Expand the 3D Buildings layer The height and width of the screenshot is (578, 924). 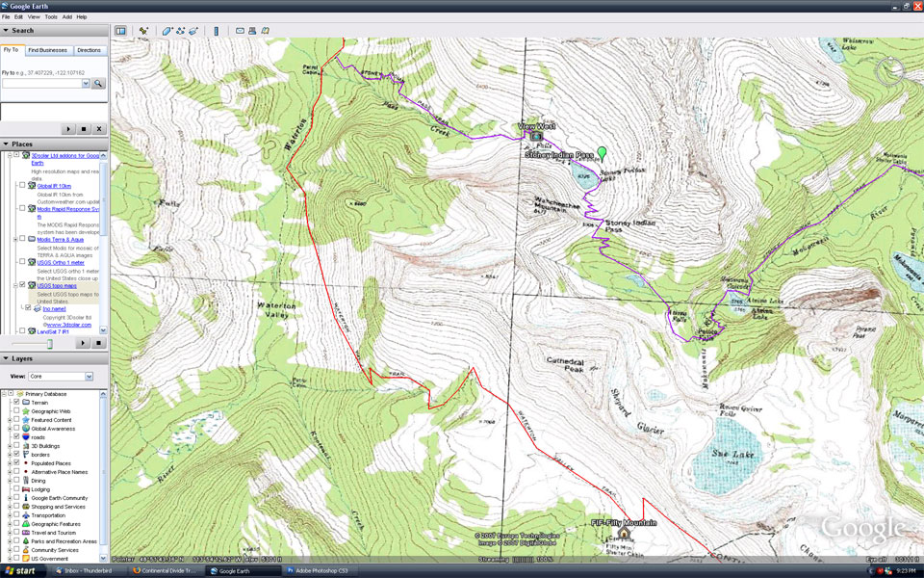(x=10, y=446)
